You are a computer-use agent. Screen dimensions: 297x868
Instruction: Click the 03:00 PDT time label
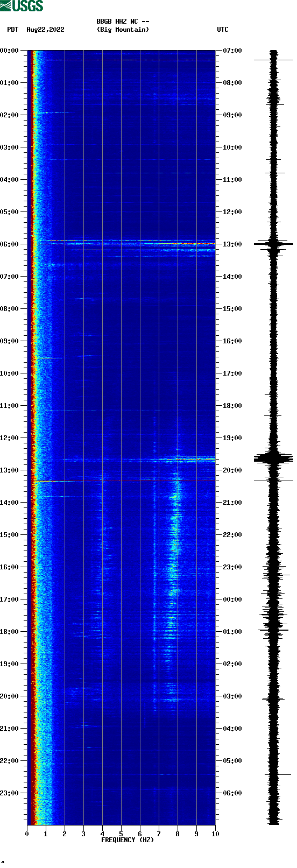pyautogui.click(x=10, y=147)
